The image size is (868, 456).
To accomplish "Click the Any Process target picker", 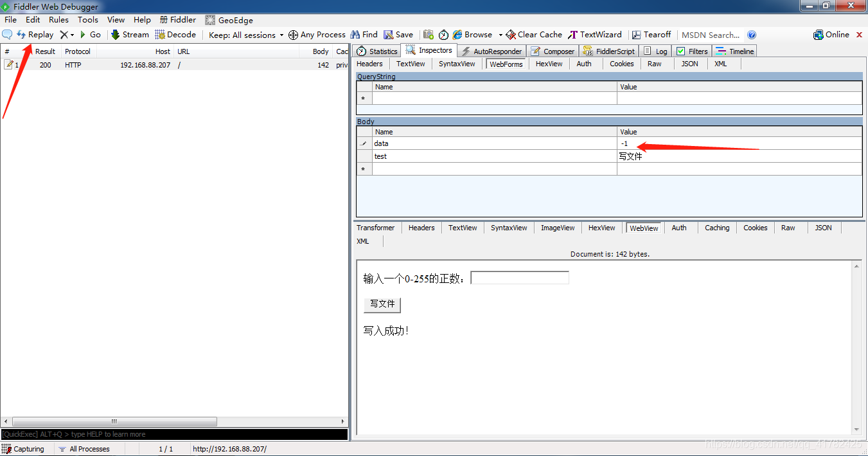I will [317, 35].
